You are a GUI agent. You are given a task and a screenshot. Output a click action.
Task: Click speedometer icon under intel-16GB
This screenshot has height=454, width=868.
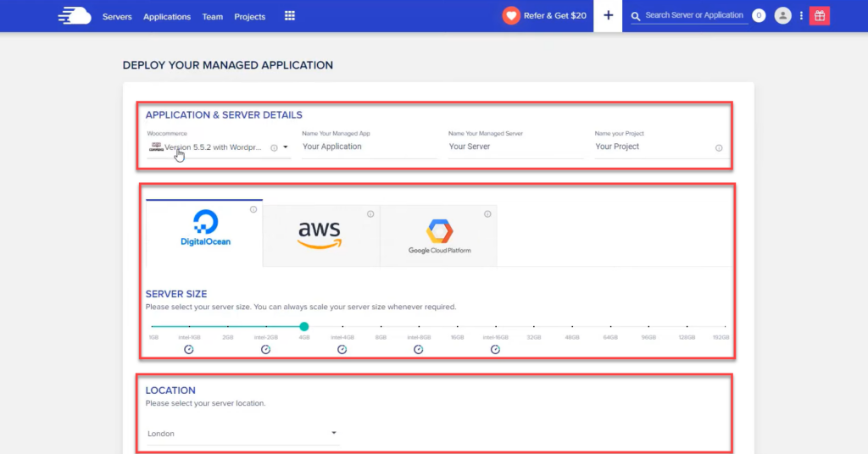point(495,350)
